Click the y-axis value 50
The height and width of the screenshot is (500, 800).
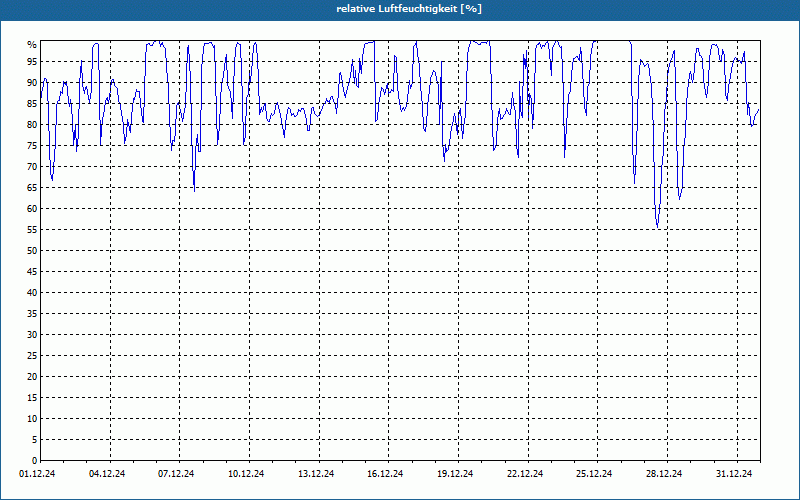click(x=32, y=251)
